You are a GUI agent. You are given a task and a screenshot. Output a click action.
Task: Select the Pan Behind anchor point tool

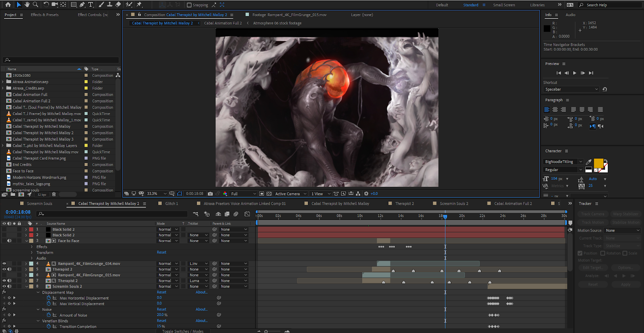click(63, 5)
